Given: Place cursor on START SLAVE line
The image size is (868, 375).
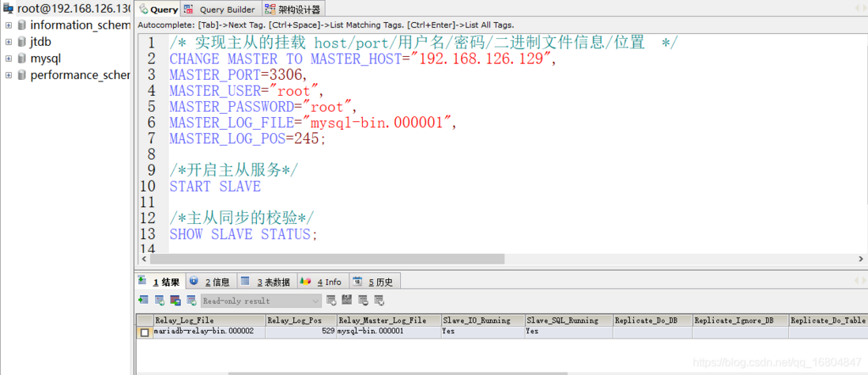Looking at the screenshot, I should (215, 187).
